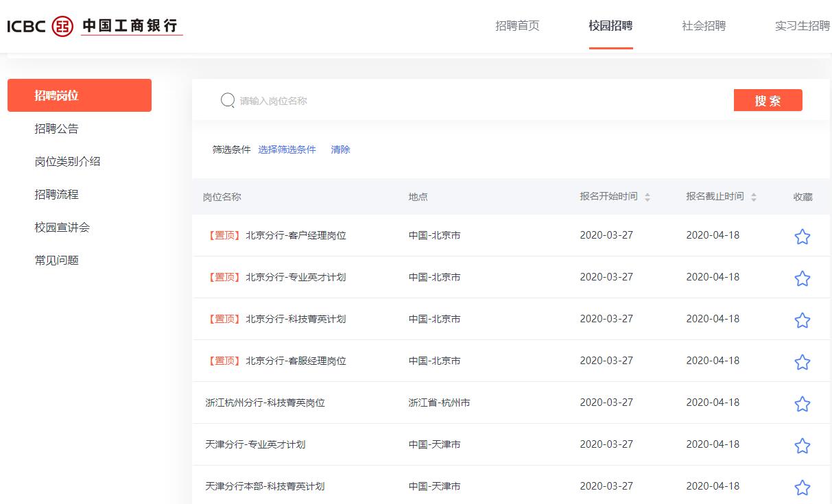Image resolution: width=832 pixels, height=504 pixels.
Task: Select 校园宣讲会 from left menu
Action: point(62,228)
